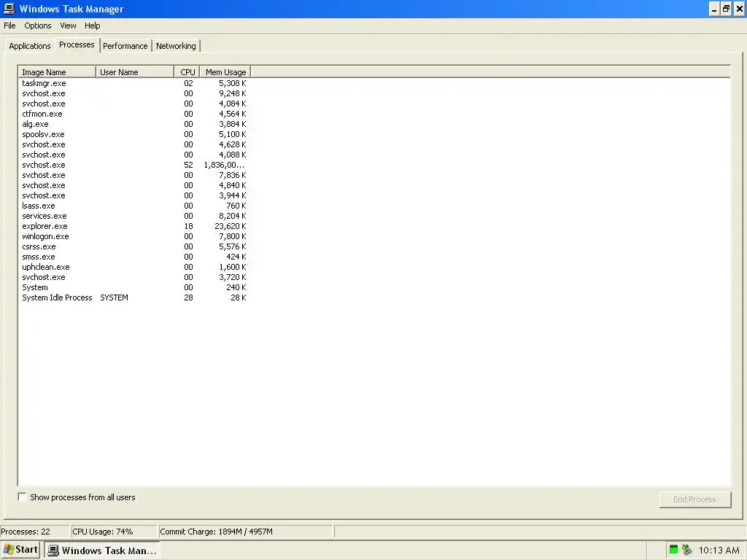Image resolution: width=747 pixels, height=560 pixels.
Task: Switch to the Performance tab
Action: point(125,46)
